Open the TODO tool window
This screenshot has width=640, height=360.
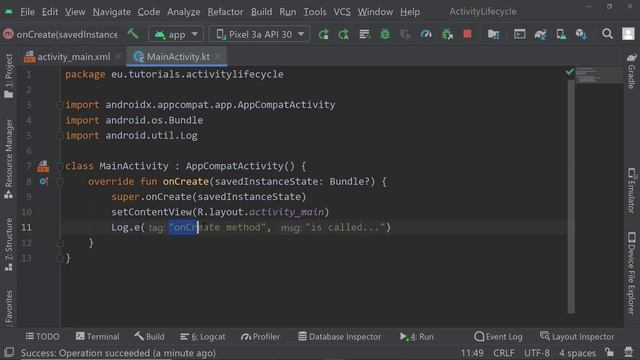[x=43, y=336]
